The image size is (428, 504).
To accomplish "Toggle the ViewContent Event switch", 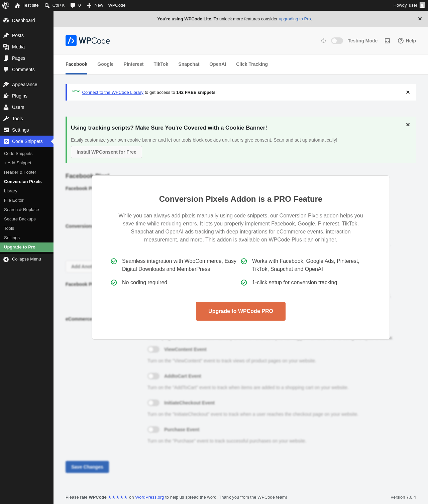I will click(153, 349).
